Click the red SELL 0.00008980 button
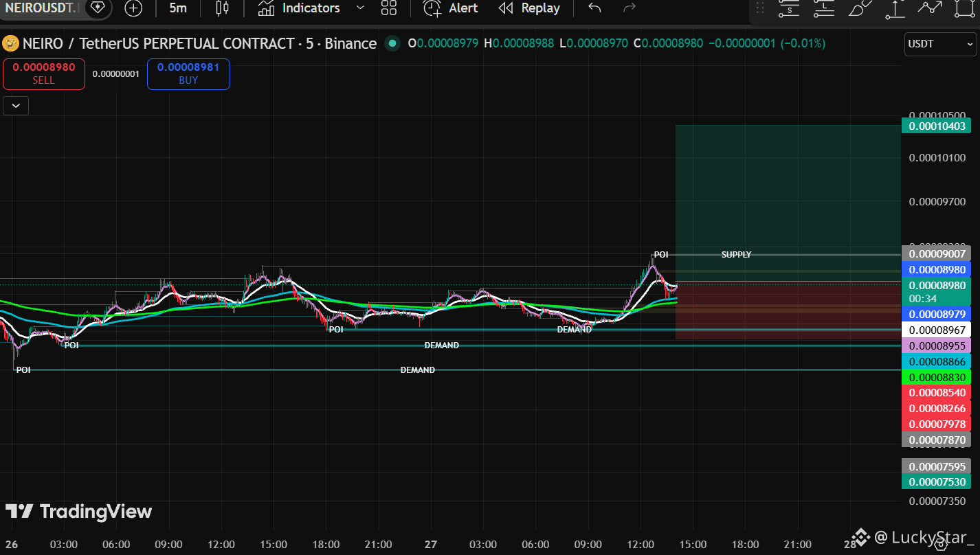The image size is (980, 555). click(x=44, y=74)
